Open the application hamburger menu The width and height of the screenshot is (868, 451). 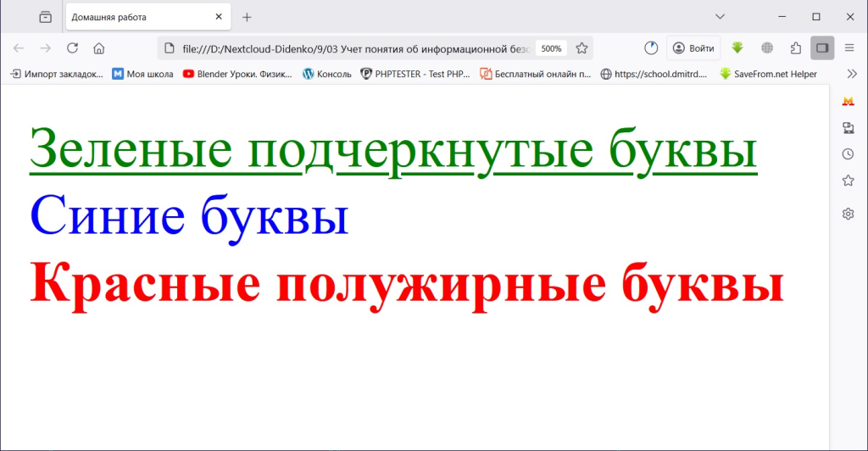(849, 48)
